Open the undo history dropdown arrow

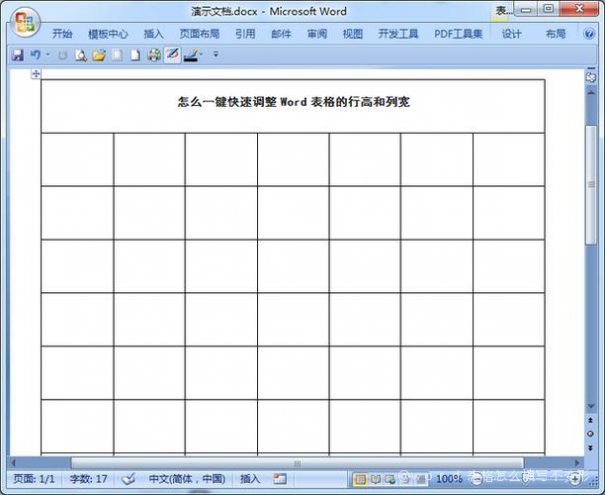pyautogui.click(x=48, y=55)
